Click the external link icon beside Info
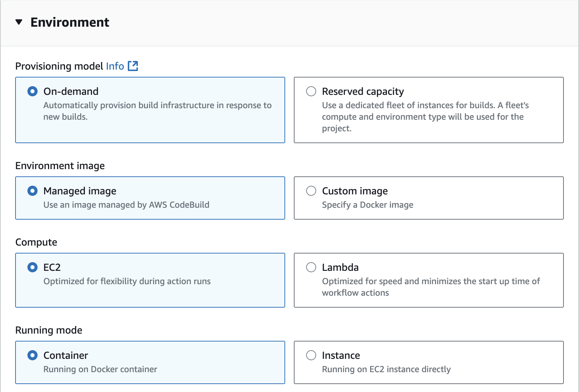The height and width of the screenshot is (392, 579). [133, 66]
